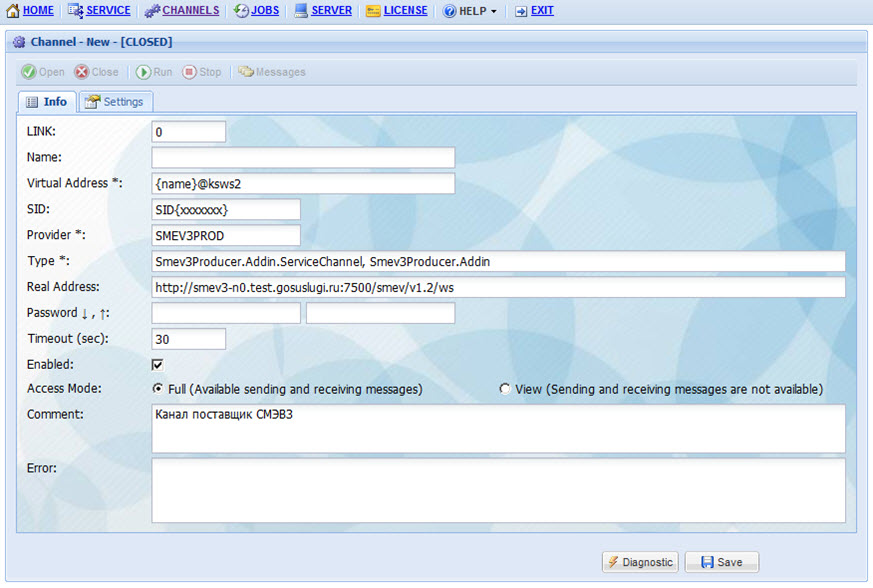Click the Diagnostic lightning icon

[x=613, y=562]
